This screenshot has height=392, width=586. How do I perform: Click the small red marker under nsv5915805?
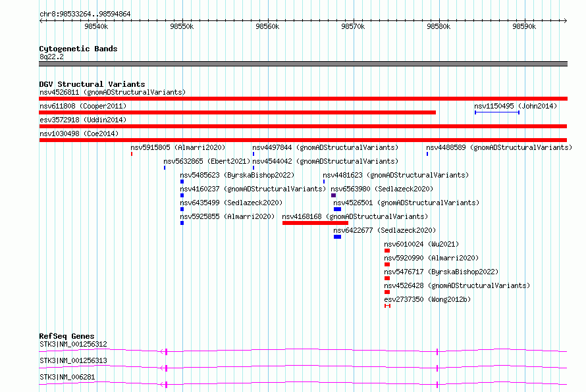pos(132,154)
